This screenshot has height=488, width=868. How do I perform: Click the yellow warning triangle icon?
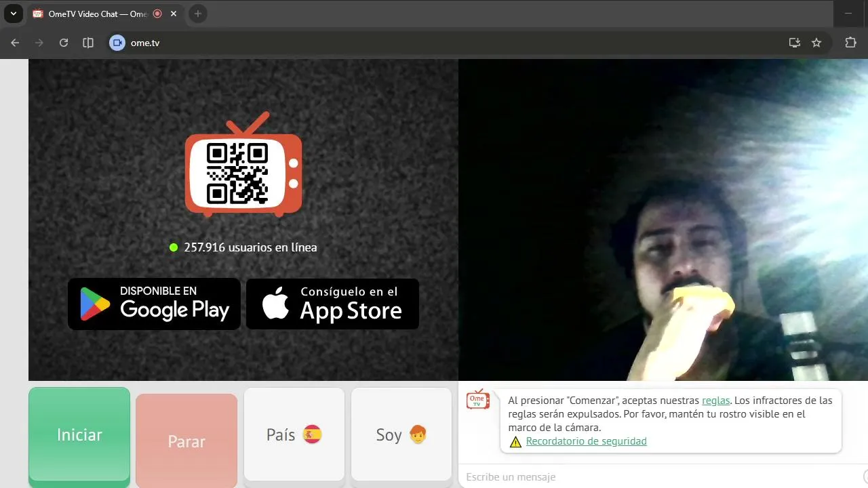click(x=515, y=442)
